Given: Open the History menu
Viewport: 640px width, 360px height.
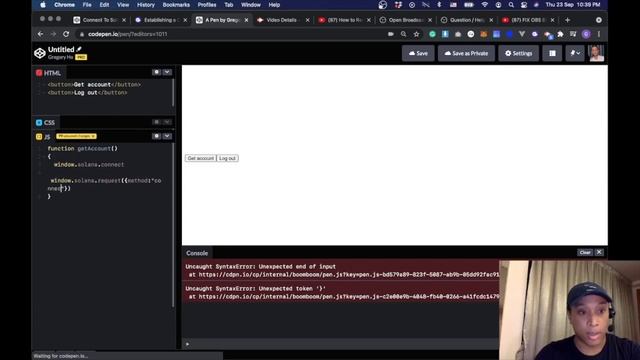Looking at the screenshot, I should 146,5.
